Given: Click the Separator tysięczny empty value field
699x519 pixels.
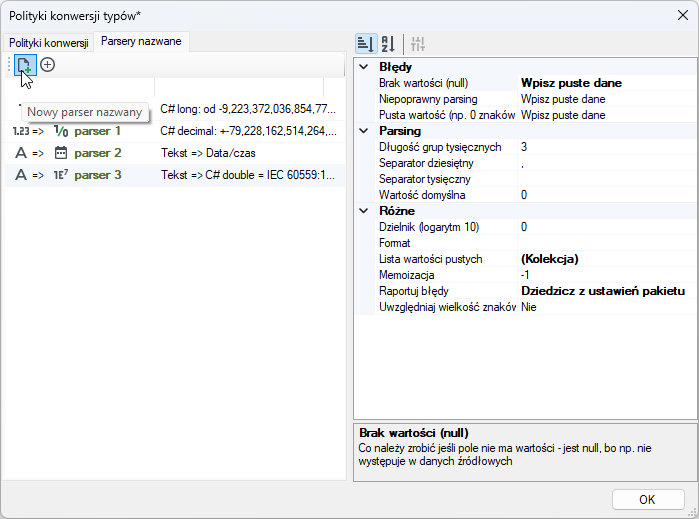Looking at the screenshot, I should coord(607,179).
